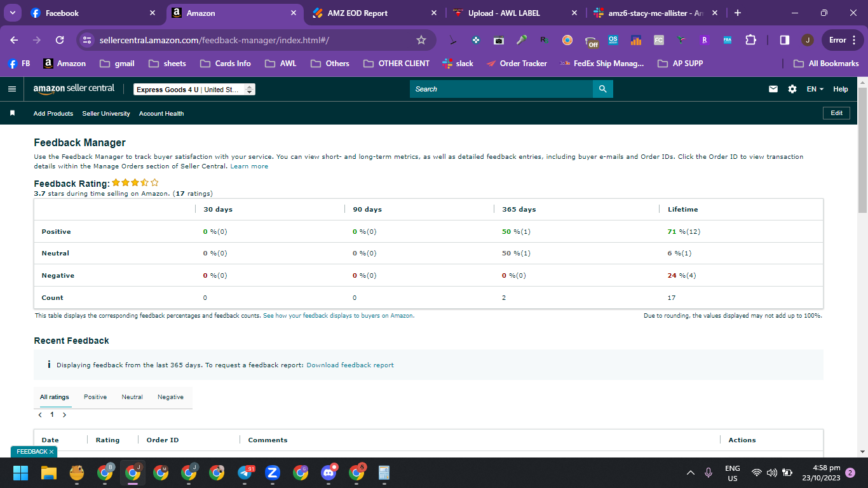This screenshot has height=488, width=868.
Task: Select the All ratings tab
Action: 55,397
